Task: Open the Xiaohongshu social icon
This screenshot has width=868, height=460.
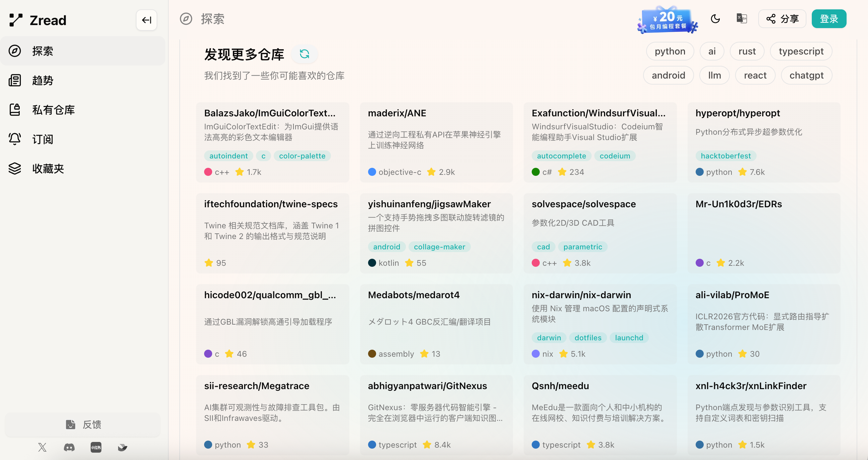Action: tap(96, 447)
